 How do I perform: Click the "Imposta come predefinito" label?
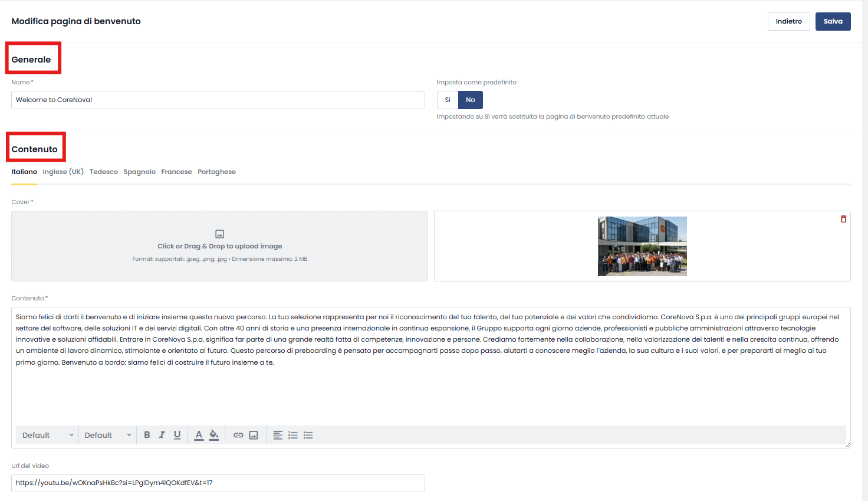coord(476,82)
